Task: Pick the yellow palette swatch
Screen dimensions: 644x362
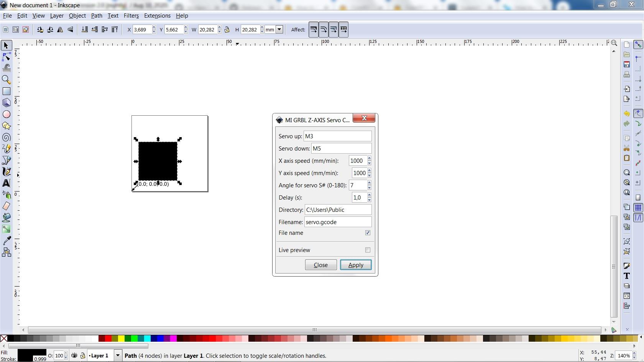Action: [121, 339]
